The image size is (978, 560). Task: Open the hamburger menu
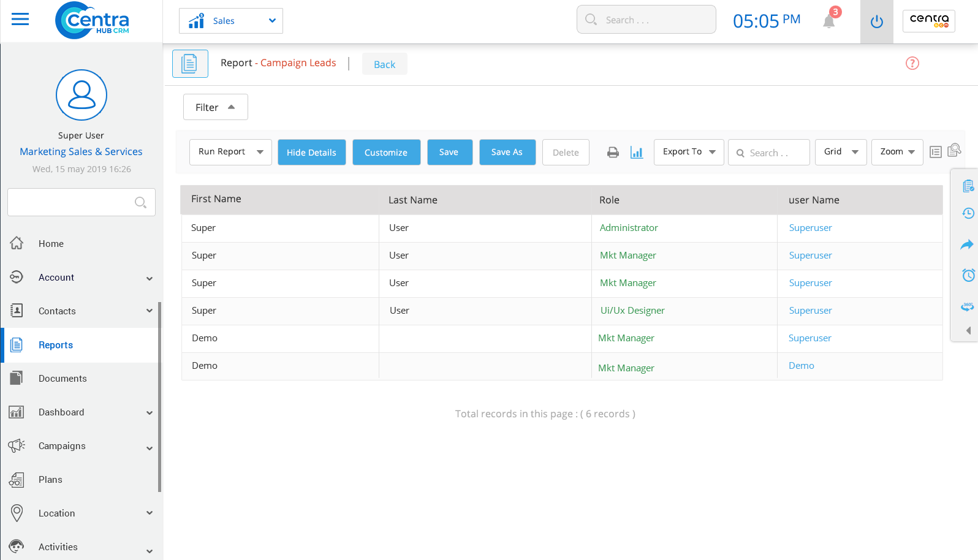(x=20, y=20)
